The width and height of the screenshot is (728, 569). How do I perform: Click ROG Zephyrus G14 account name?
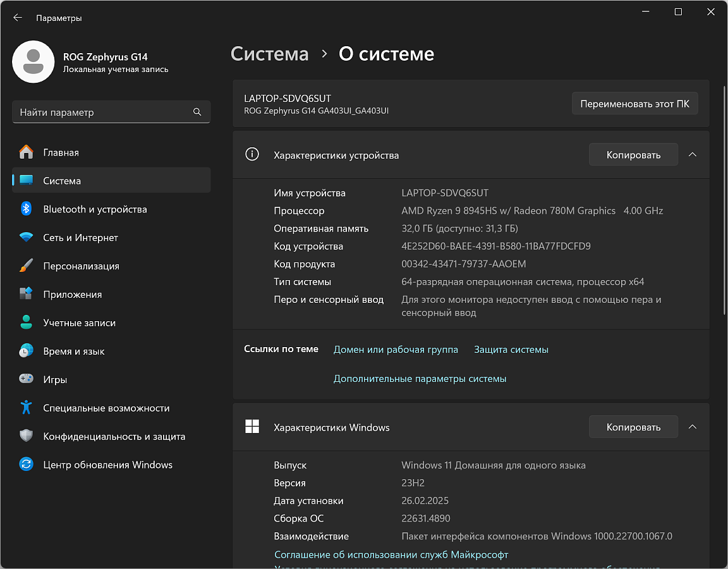click(106, 57)
